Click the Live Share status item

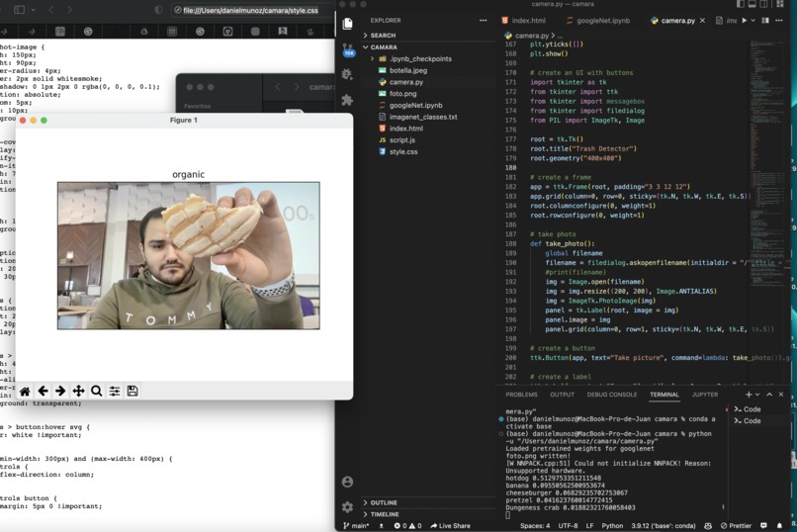pyautogui.click(x=450, y=525)
